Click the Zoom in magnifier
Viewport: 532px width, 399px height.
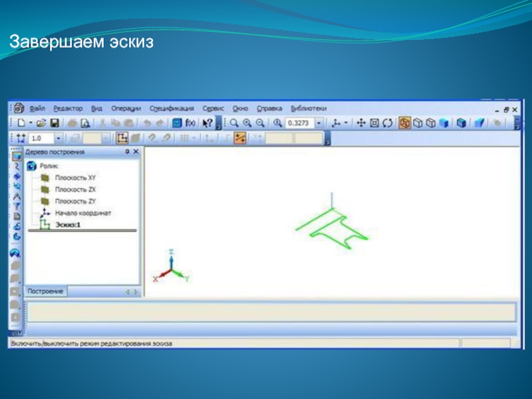[247, 123]
